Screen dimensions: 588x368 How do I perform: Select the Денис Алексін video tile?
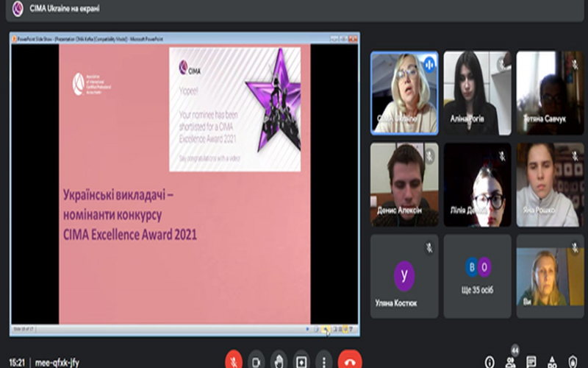click(404, 185)
